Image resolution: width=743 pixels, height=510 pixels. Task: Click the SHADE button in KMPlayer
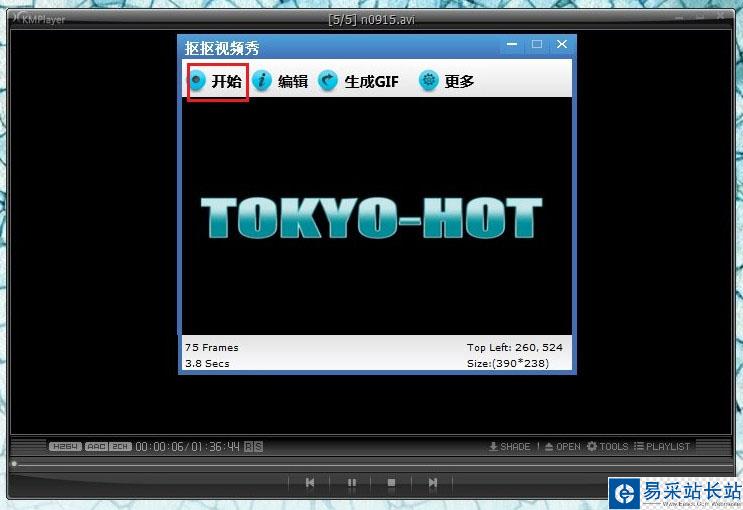[509, 446]
